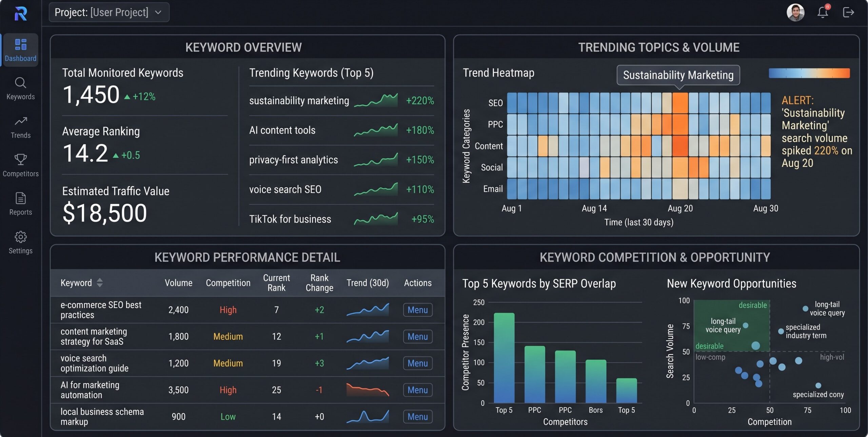Click the Sustainability Marketing heatmap tooltip

[x=678, y=75]
